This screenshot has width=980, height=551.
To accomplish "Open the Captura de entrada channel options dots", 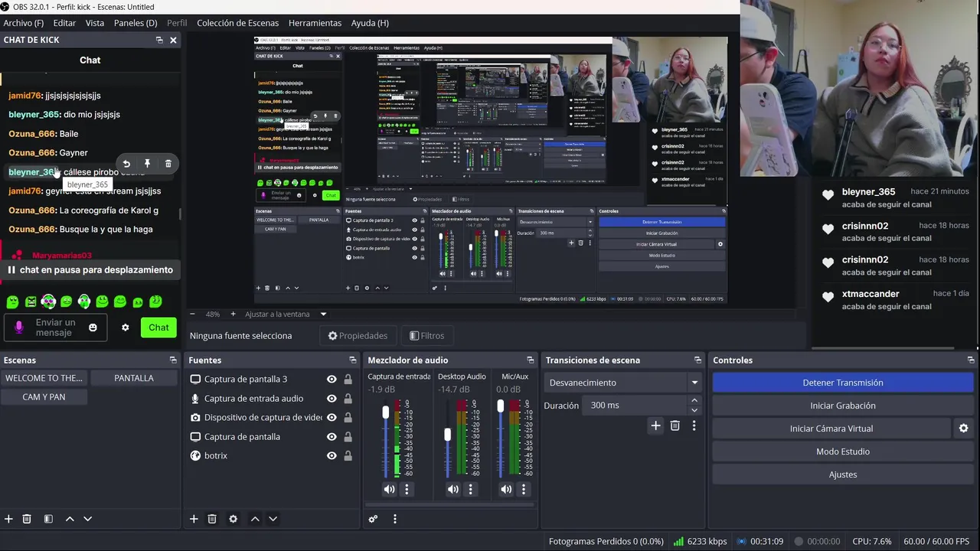I will (x=407, y=489).
